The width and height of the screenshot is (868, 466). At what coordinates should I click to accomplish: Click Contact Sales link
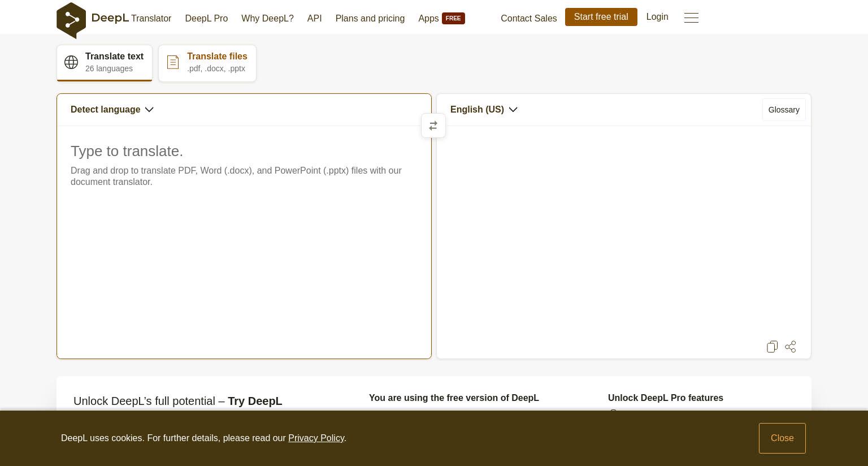pyautogui.click(x=529, y=19)
